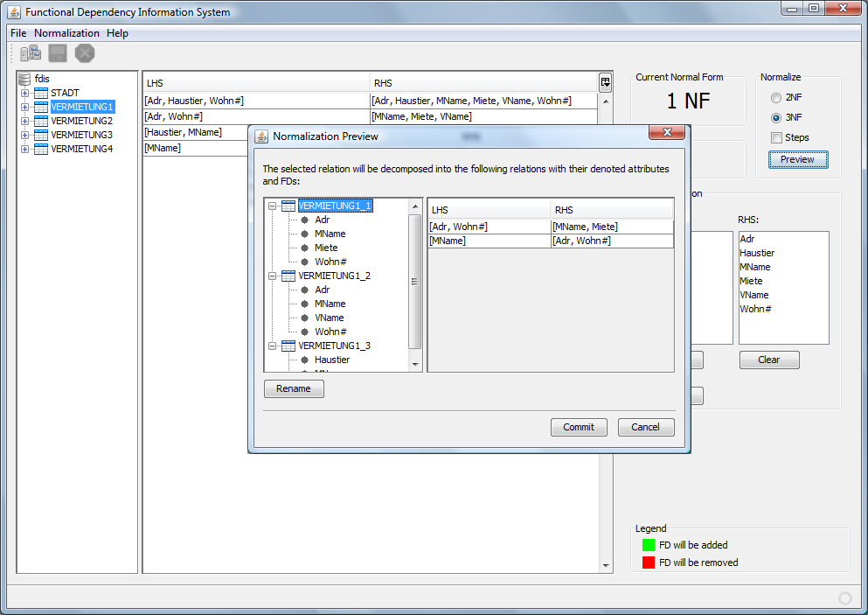Click the red 'FD will be removed' legend swatch
This screenshot has height=615, width=868.
(649, 563)
